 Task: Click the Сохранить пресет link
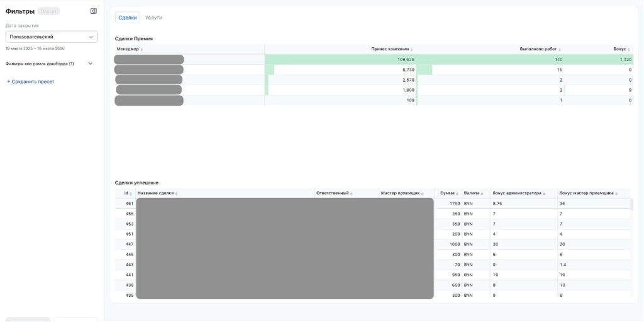click(30, 82)
